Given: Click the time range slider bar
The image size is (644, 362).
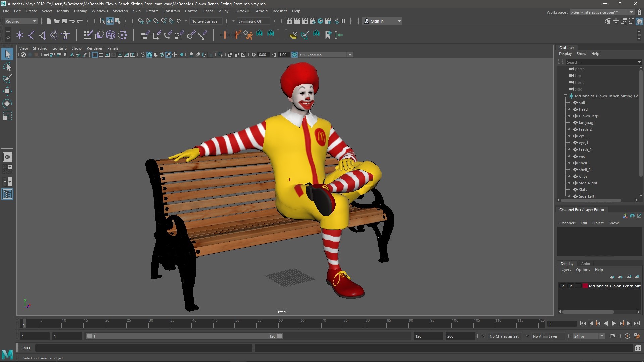Looking at the screenshot, I should click(x=184, y=336).
